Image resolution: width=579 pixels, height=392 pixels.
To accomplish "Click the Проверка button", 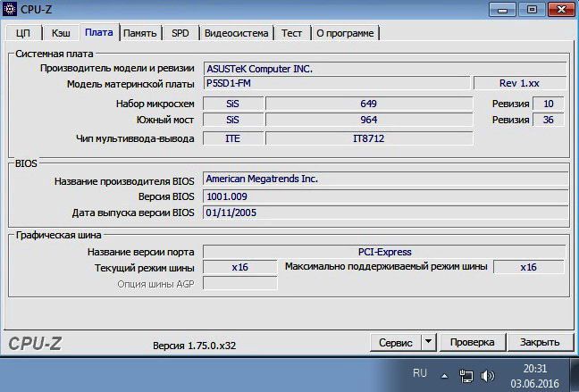I will (x=472, y=342).
